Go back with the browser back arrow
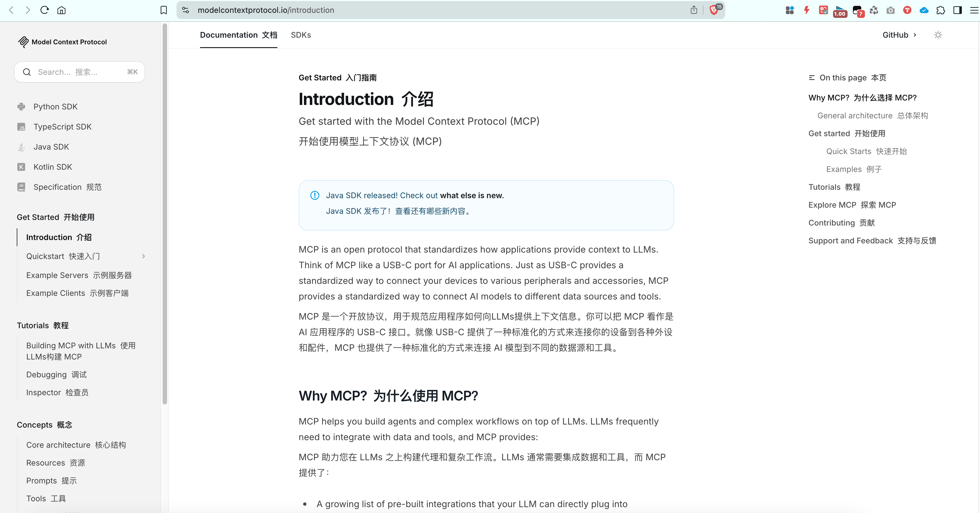This screenshot has width=980, height=513. [x=11, y=10]
